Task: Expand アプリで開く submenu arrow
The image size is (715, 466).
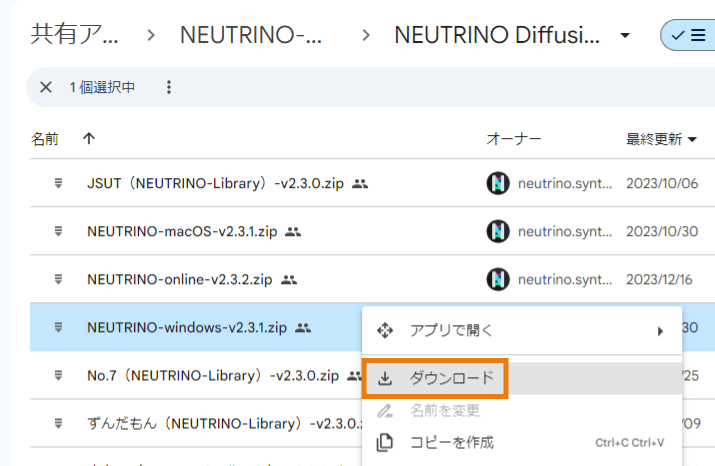Action: pyautogui.click(x=660, y=331)
